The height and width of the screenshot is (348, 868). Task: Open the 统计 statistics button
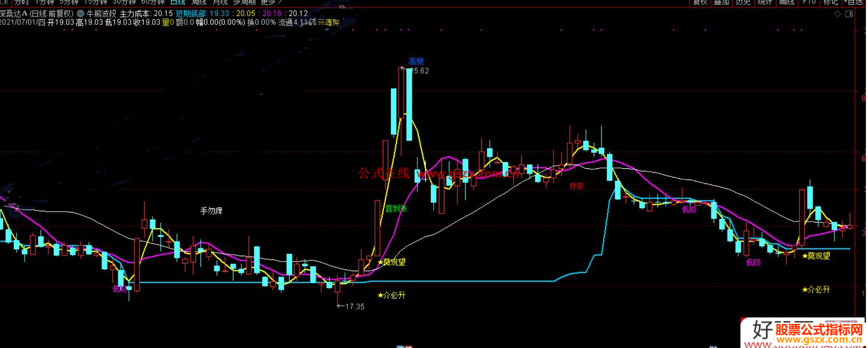(765, 2)
